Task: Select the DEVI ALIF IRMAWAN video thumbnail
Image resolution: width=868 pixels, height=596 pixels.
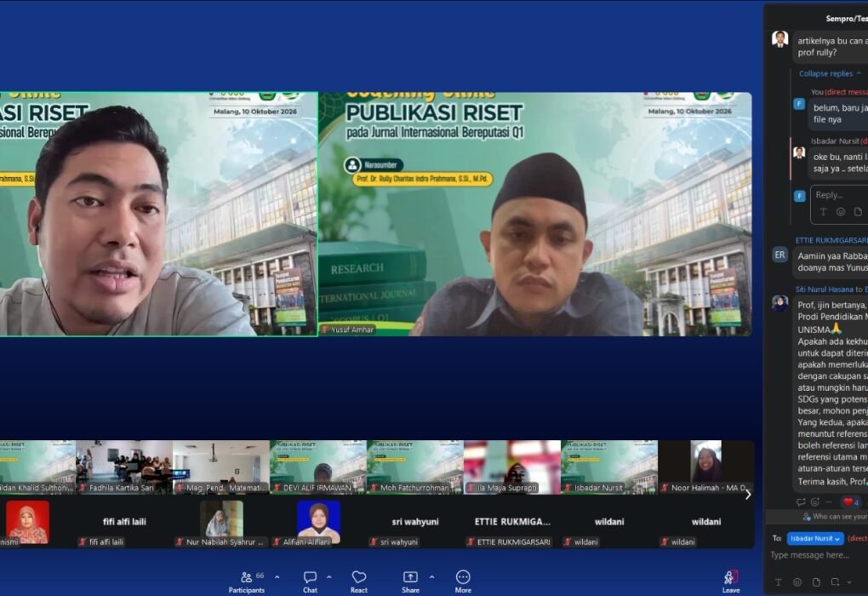Action: pos(317,467)
